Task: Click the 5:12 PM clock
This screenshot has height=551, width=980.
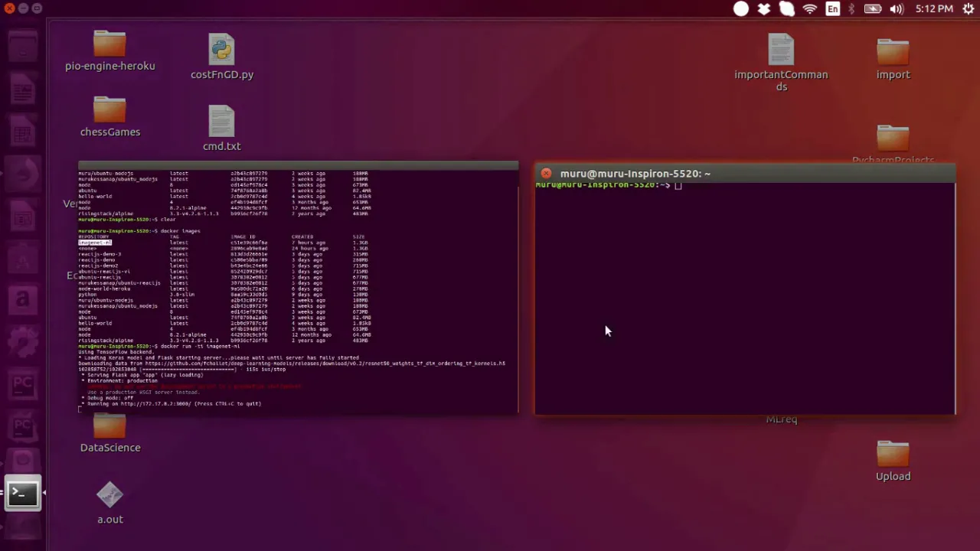Action: [933, 9]
